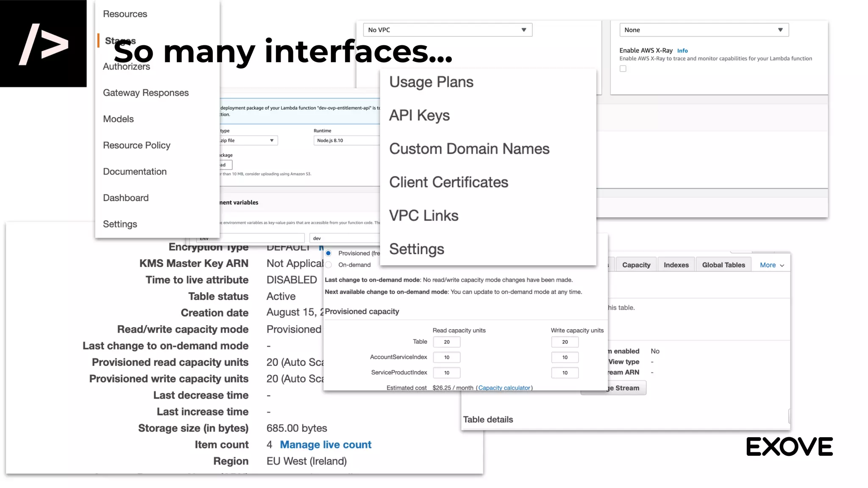Select the Provisioned capacity radio button
The image size is (868, 488).
(328, 253)
